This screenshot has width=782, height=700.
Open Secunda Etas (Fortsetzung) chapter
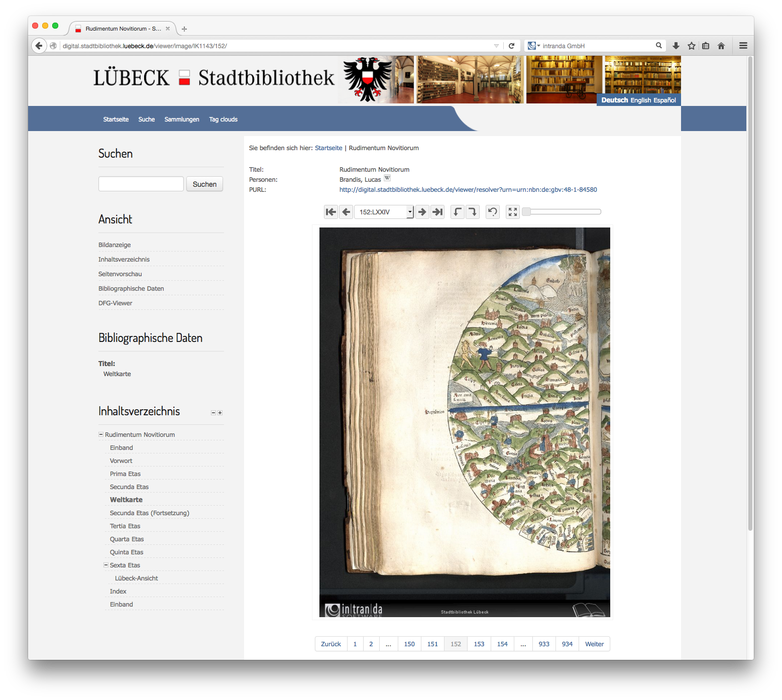coord(150,513)
